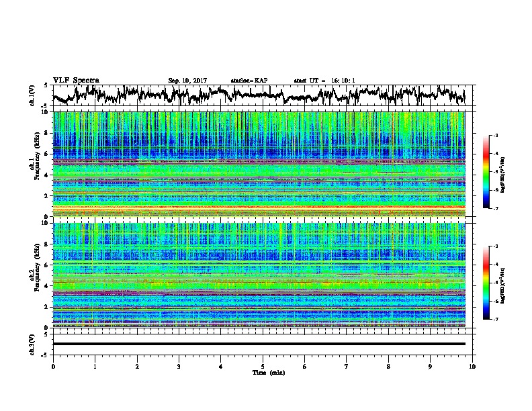
Task: Click time axis tick label "9"
Action: (x=430, y=367)
